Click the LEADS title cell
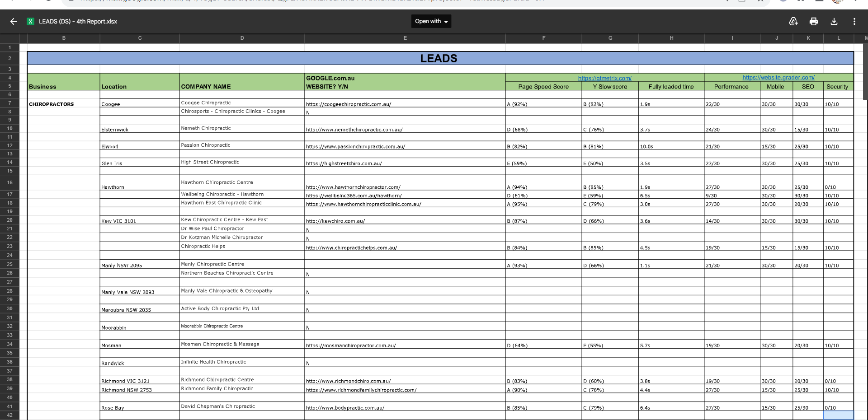 [440, 58]
